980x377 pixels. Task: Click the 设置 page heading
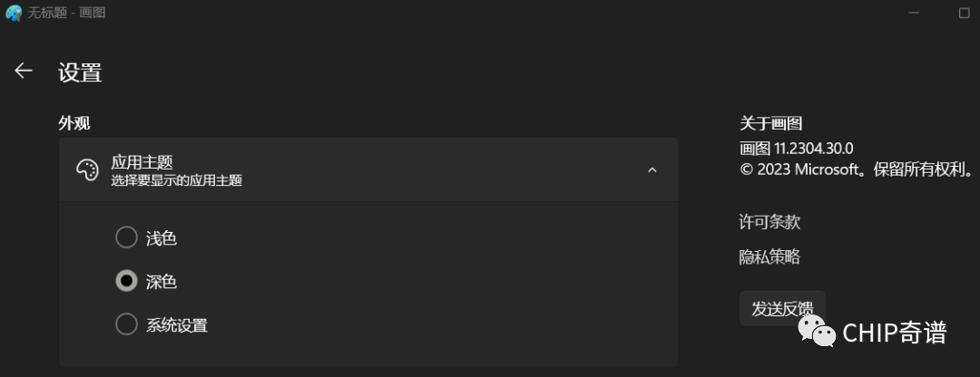click(80, 72)
